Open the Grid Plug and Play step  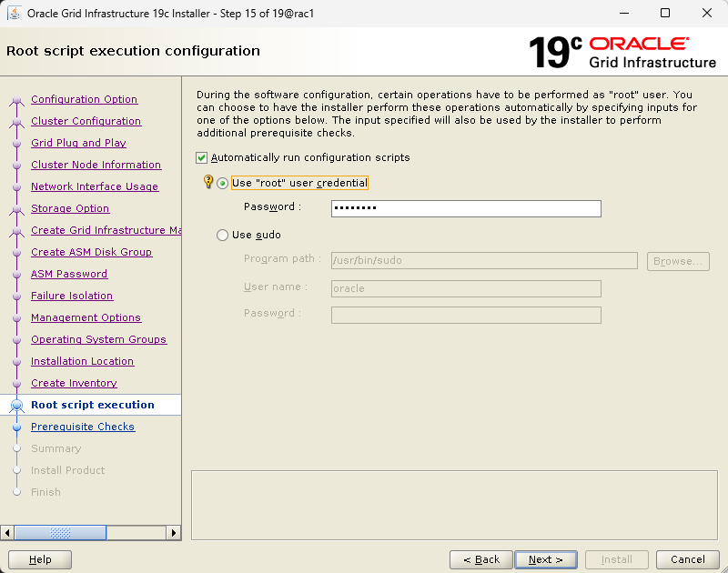point(78,143)
